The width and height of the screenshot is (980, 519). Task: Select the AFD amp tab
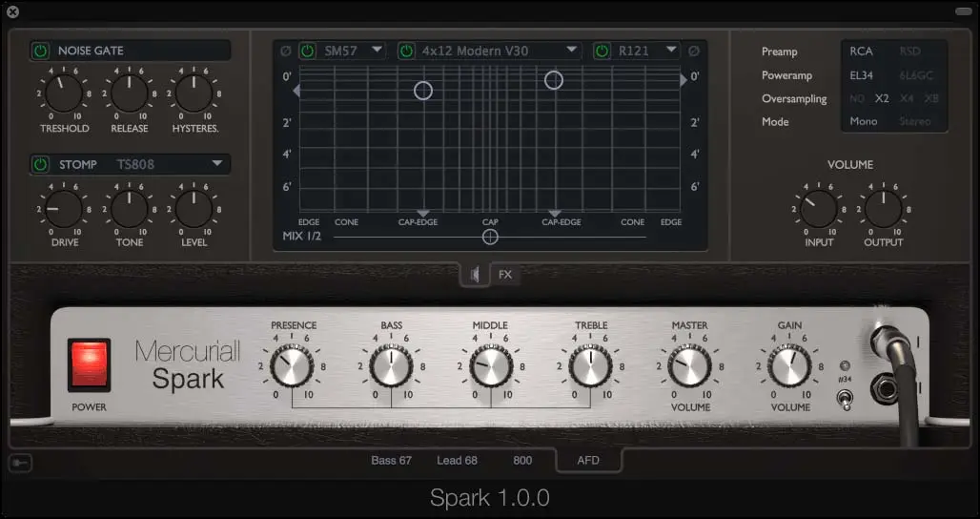click(x=588, y=460)
